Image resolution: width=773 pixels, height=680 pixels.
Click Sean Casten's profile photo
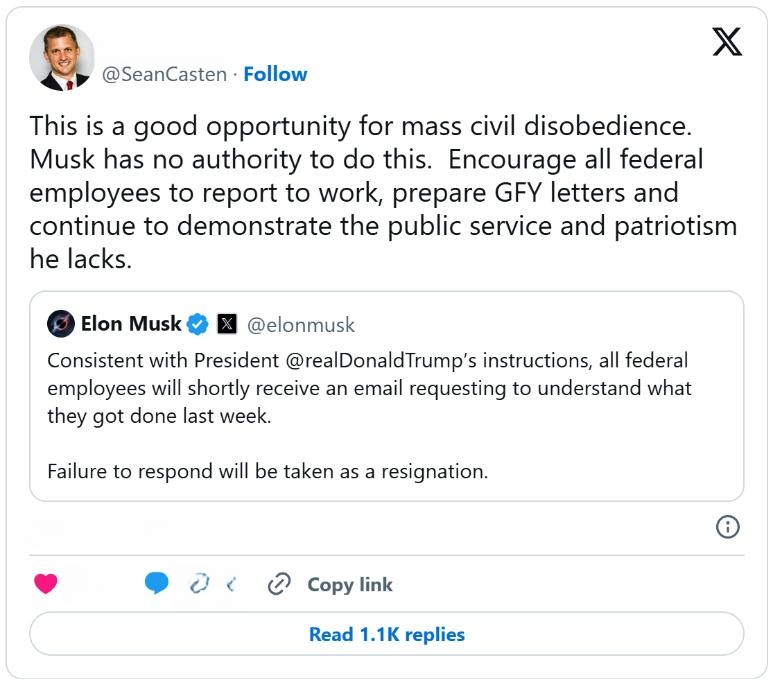[x=62, y=58]
